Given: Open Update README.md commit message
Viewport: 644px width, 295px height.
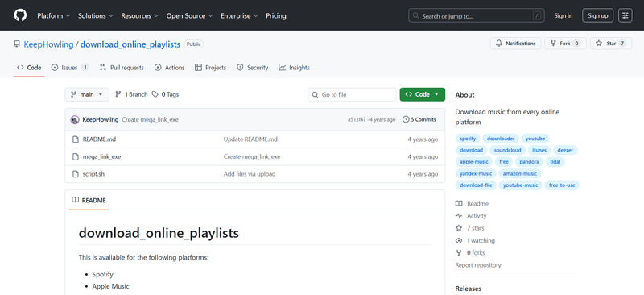Looking at the screenshot, I should 250,139.
